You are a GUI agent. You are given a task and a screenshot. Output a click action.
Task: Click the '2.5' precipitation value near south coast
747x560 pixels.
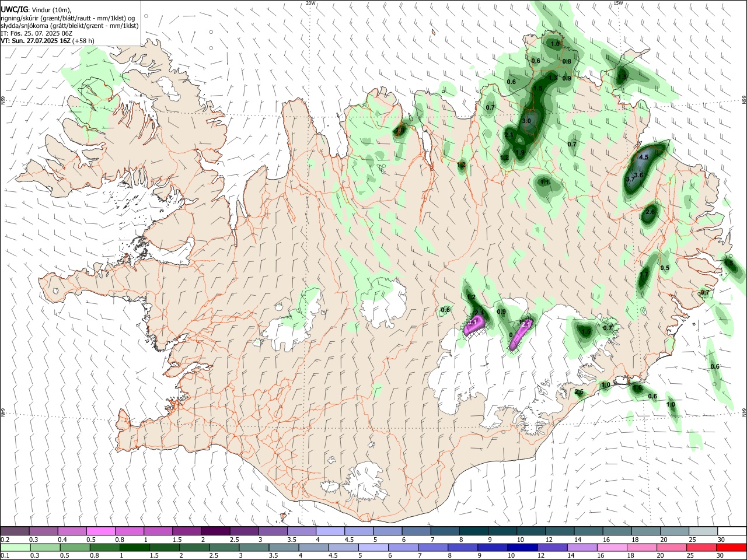580,392
